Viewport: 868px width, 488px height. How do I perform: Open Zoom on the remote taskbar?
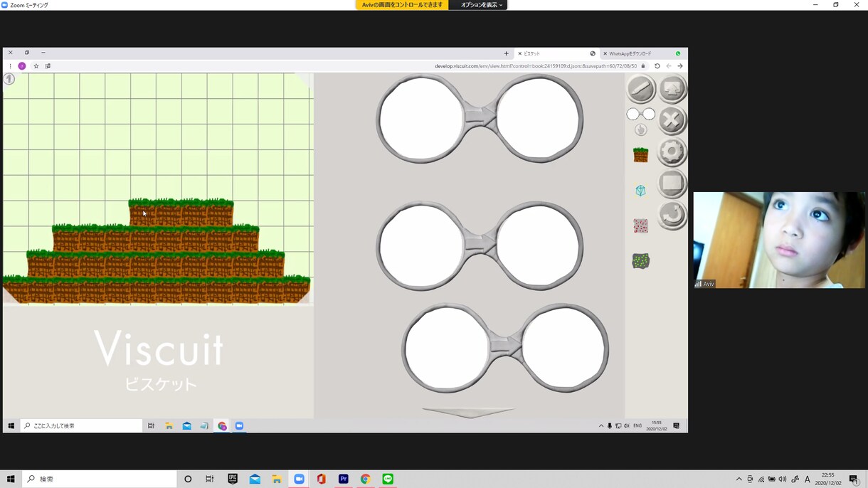point(239,425)
